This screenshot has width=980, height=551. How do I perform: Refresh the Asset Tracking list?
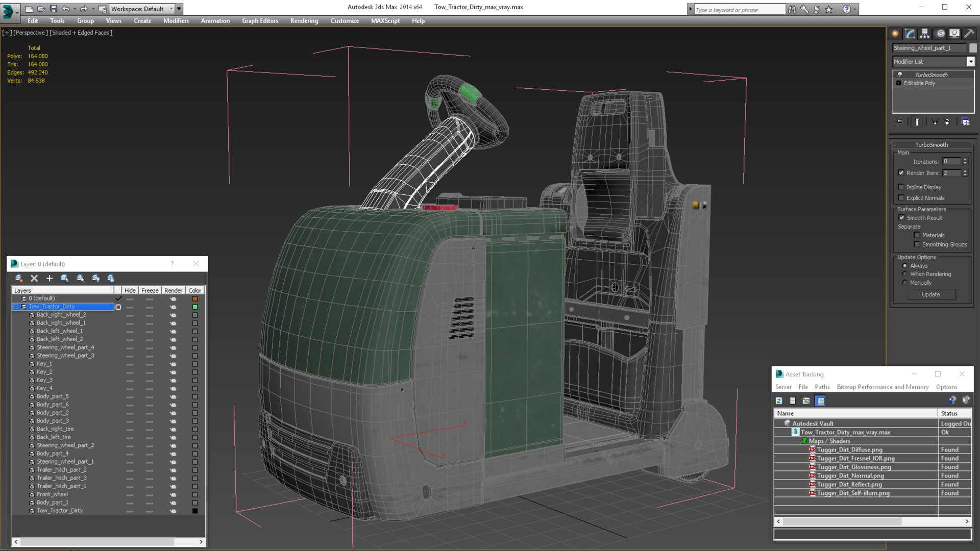click(779, 401)
